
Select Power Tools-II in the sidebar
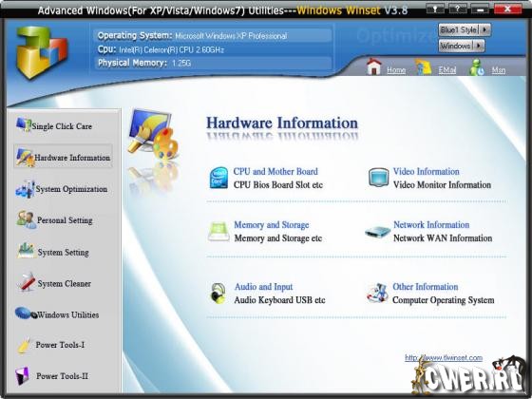point(62,376)
